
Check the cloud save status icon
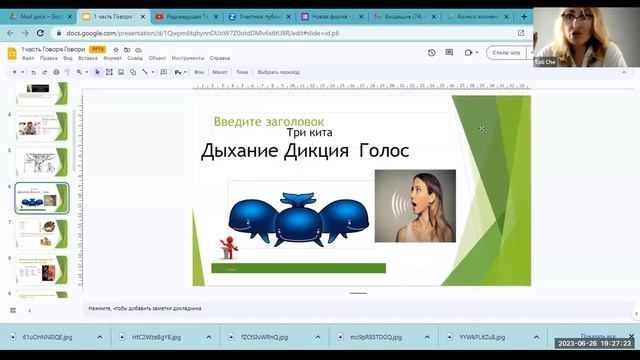[138, 49]
